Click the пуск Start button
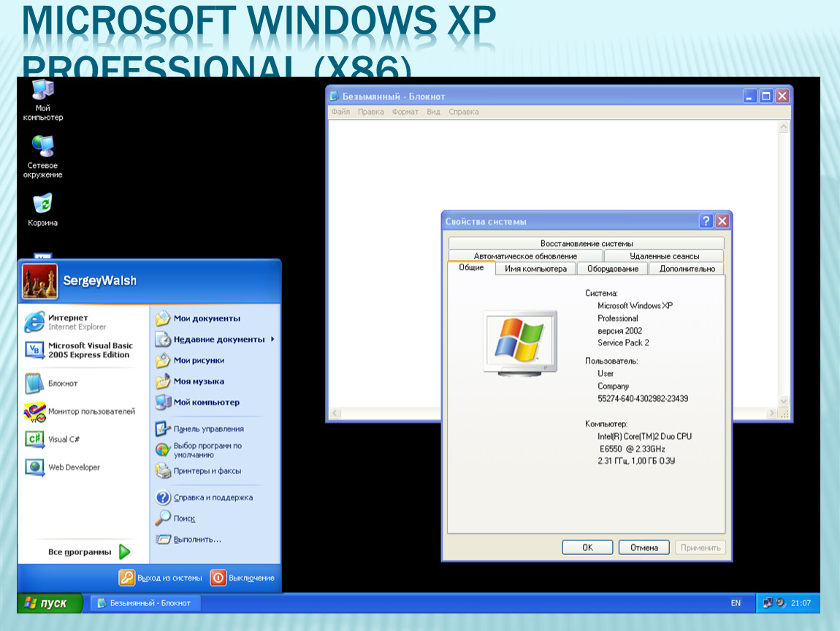840x631 pixels. [50, 603]
